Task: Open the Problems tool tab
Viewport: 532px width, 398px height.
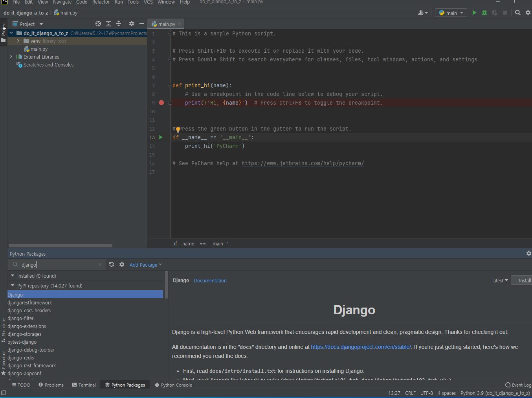Action: pyautogui.click(x=51, y=385)
